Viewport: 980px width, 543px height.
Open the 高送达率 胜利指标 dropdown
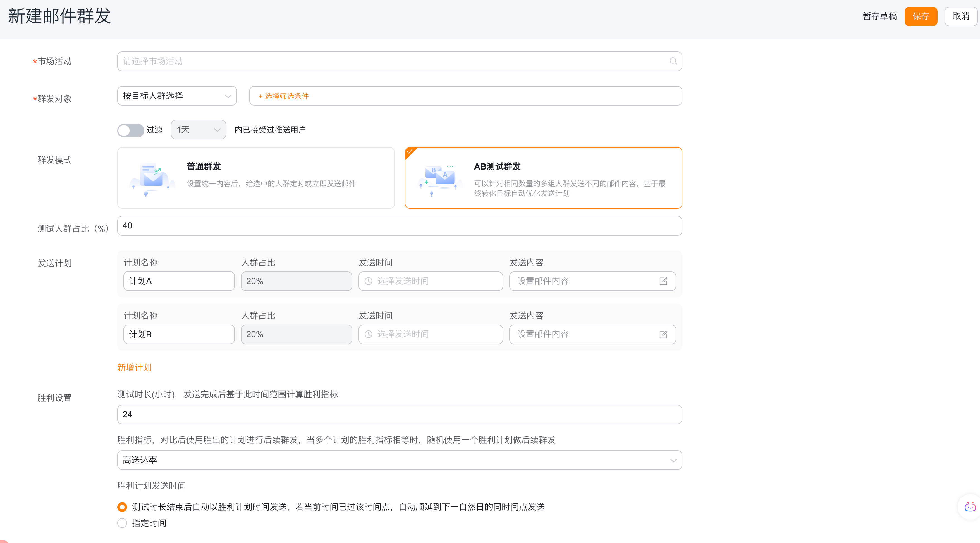pyautogui.click(x=400, y=460)
